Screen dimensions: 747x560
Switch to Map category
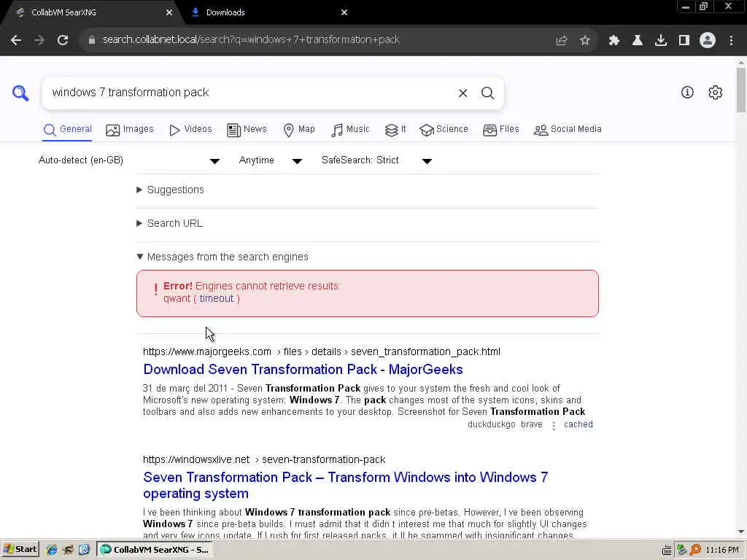tap(299, 130)
